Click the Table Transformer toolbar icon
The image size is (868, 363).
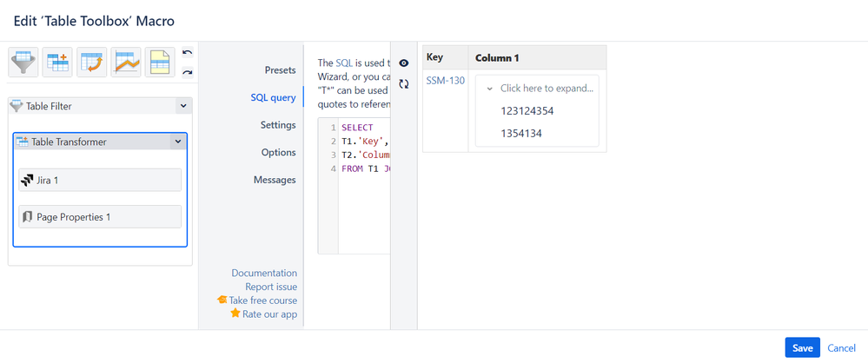pos(58,63)
